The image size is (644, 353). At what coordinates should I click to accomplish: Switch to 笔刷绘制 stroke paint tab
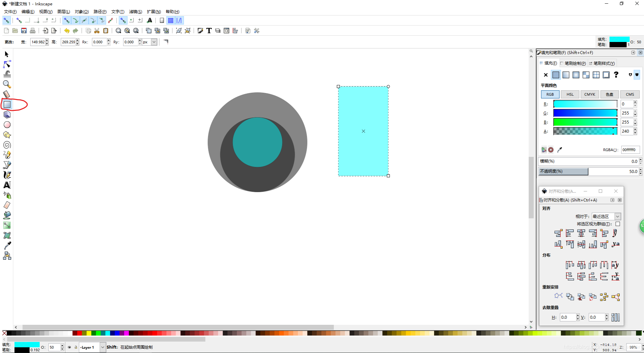click(573, 63)
